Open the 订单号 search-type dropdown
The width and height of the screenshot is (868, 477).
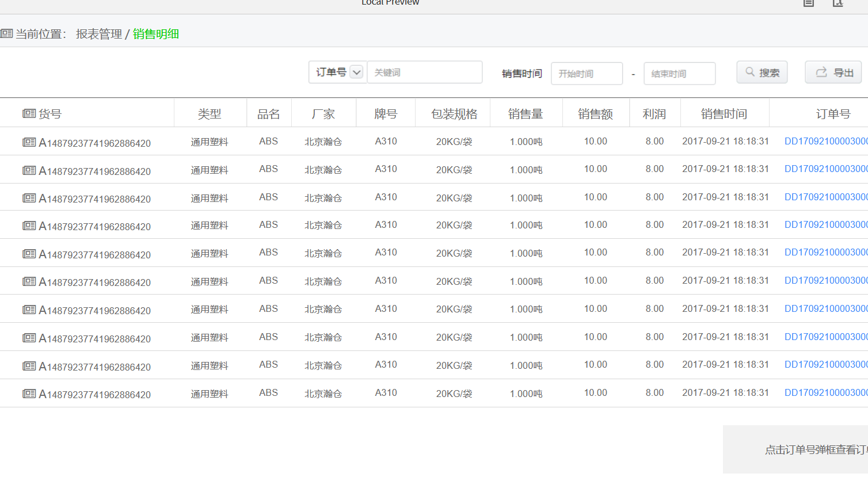[337, 72]
